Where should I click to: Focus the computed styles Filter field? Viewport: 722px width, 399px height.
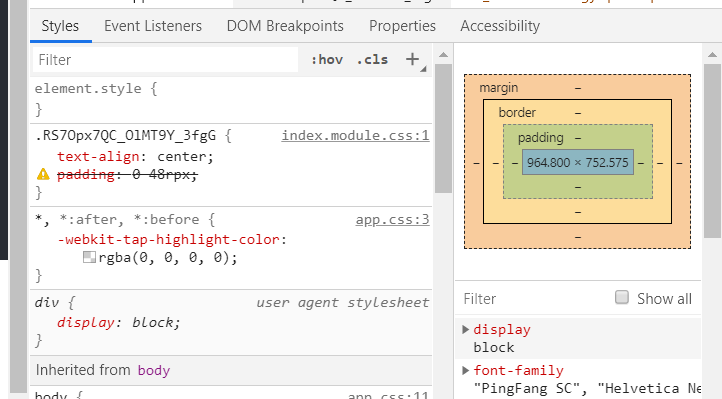[x=534, y=299]
